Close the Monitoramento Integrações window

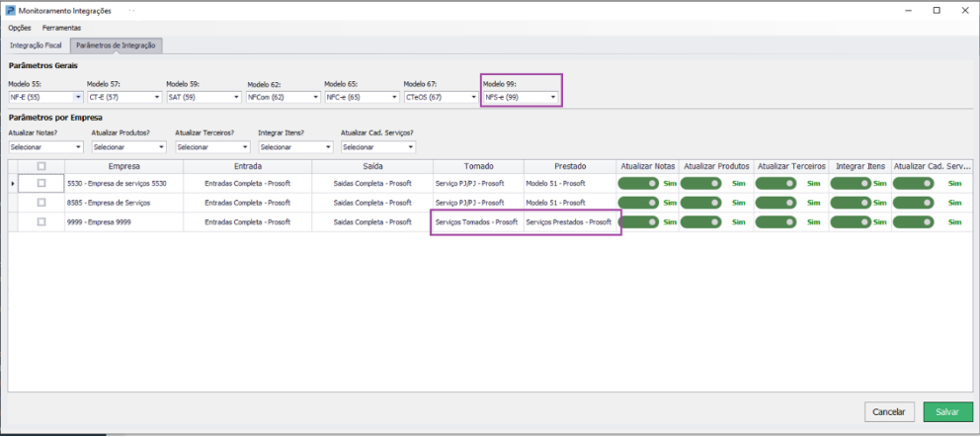(x=965, y=10)
